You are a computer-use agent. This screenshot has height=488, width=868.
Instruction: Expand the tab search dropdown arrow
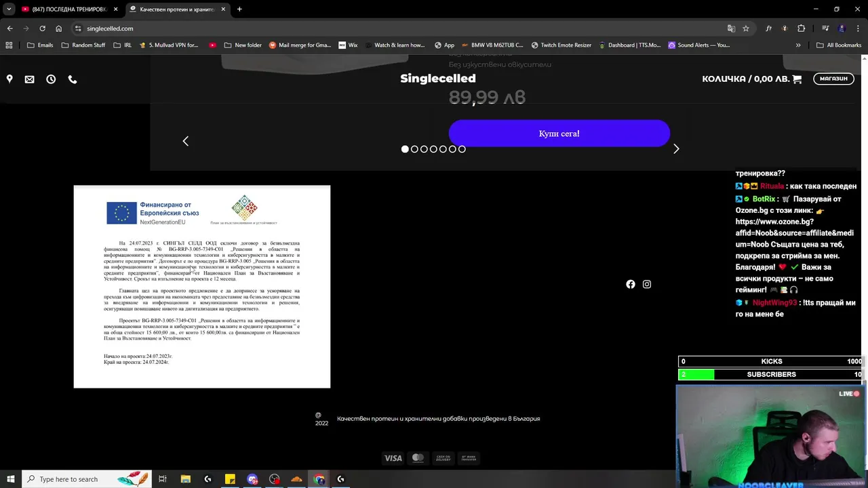9,9
